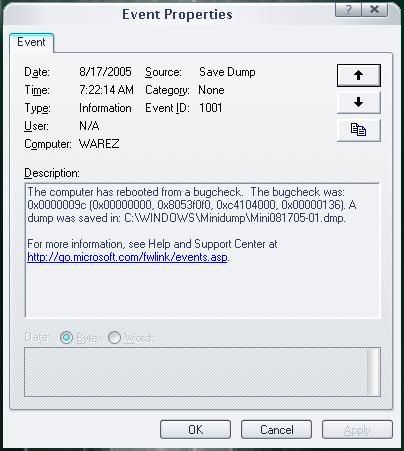Image resolution: width=404 pixels, height=451 pixels.
Task: Click the computer name WAREZ
Action: (99, 144)
